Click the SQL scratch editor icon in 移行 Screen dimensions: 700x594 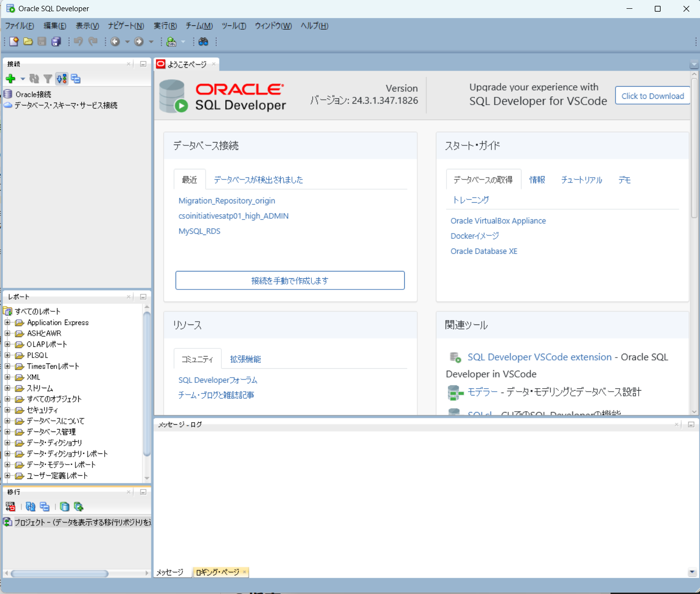[11, 507]
